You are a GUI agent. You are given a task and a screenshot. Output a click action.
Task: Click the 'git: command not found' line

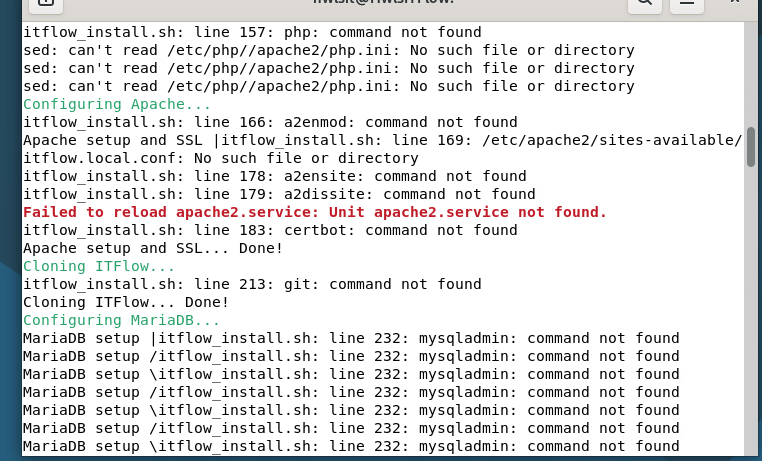click(252, 284)
